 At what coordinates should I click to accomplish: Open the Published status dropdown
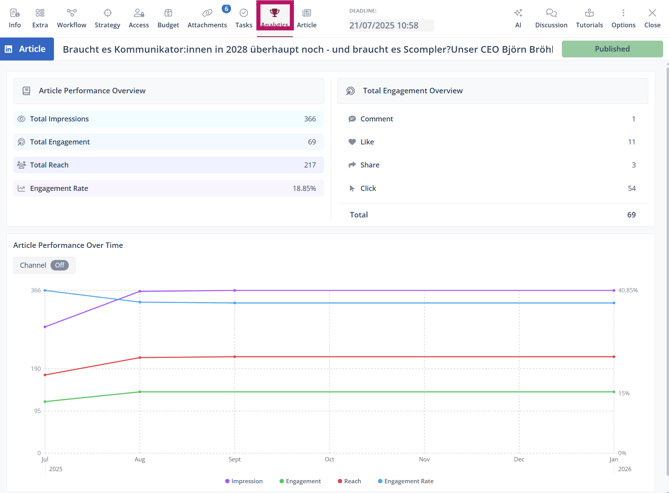coord(612,49)
